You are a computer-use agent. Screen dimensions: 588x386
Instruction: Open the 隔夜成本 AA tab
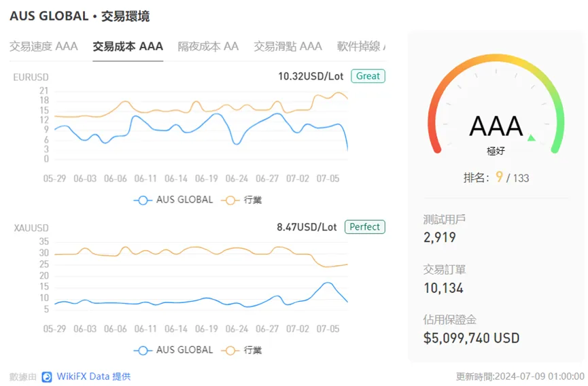pos(208,46)
